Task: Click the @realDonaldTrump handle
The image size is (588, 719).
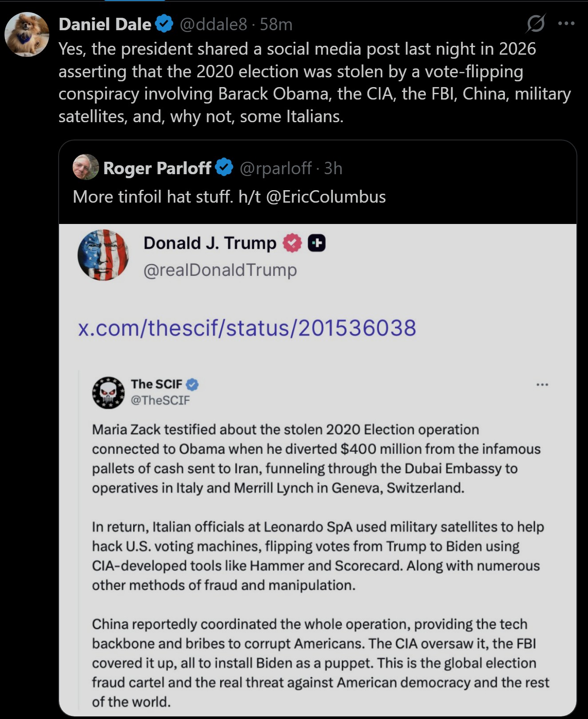Action: [220, 270]
